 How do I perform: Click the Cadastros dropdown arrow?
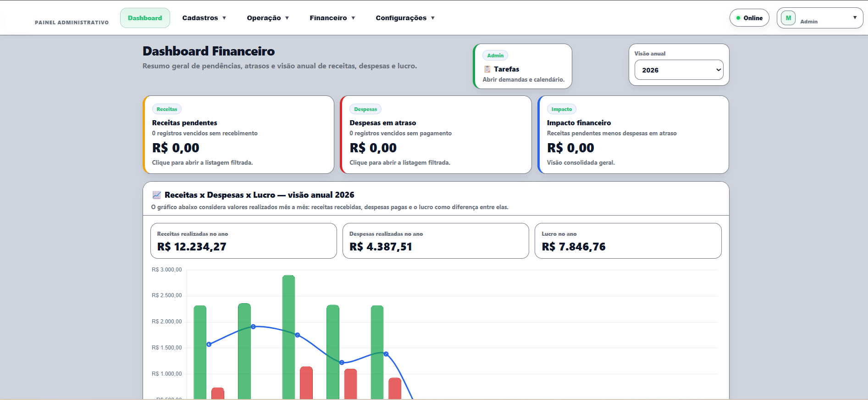point(224,18)
